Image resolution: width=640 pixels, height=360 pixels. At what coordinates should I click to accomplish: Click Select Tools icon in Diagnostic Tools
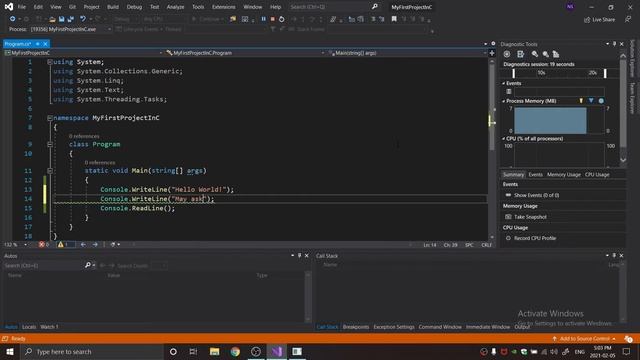(x=520, y=54)
